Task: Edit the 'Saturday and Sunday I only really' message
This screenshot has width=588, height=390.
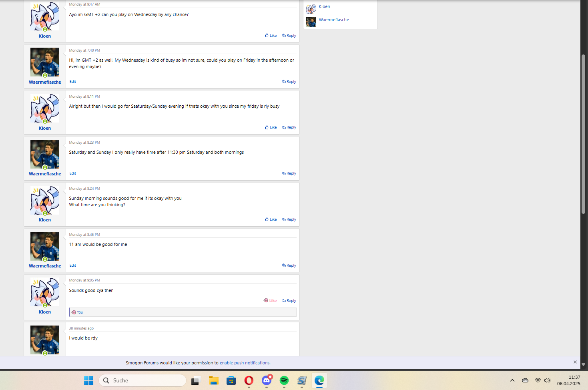Action: tap(73, 173)
